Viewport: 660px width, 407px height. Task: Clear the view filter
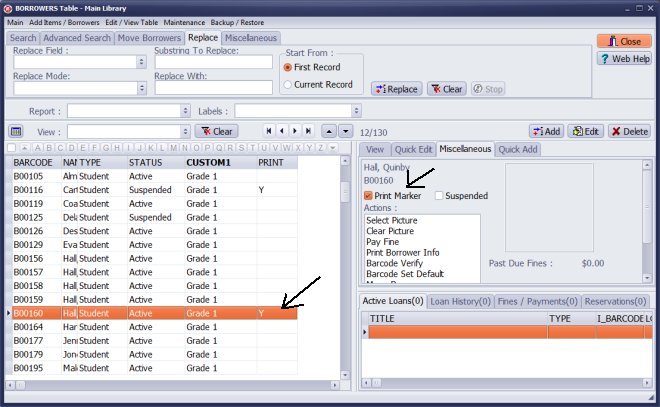[216, 131]
